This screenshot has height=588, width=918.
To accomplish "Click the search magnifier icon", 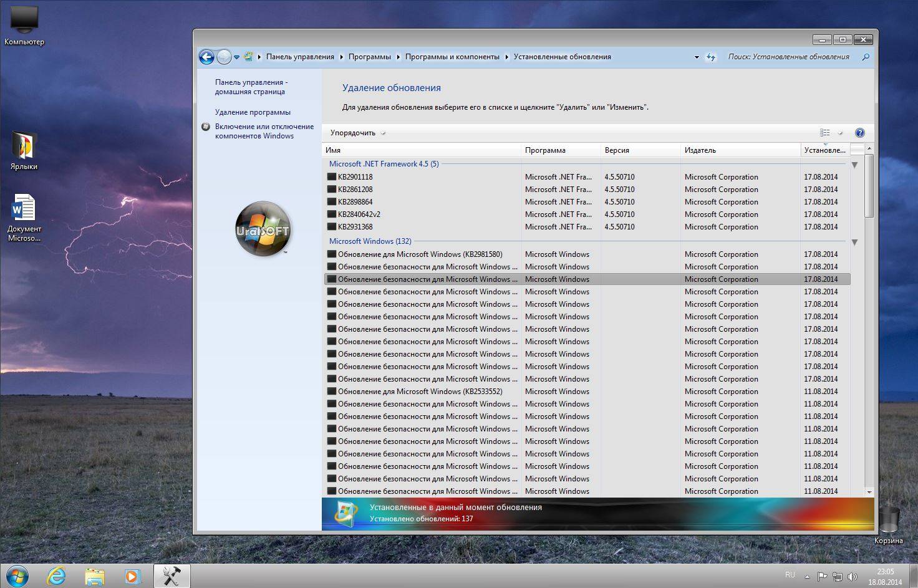I will [866, 57].
